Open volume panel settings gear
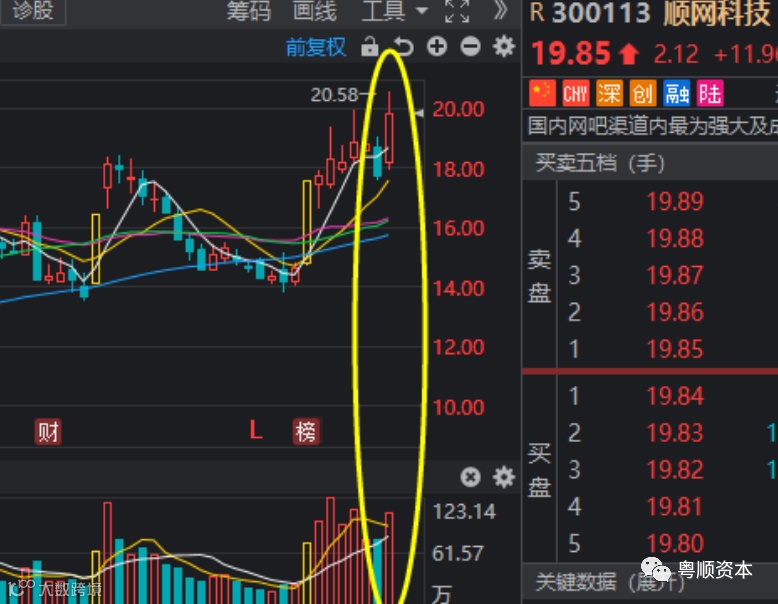The image size is (778, 604). (x=504, y=477)
